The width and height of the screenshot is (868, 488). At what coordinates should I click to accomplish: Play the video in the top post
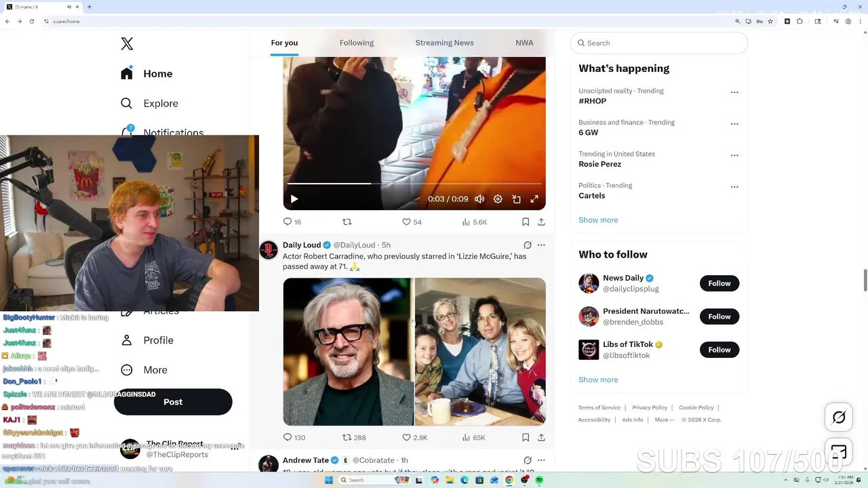point(294,199)
